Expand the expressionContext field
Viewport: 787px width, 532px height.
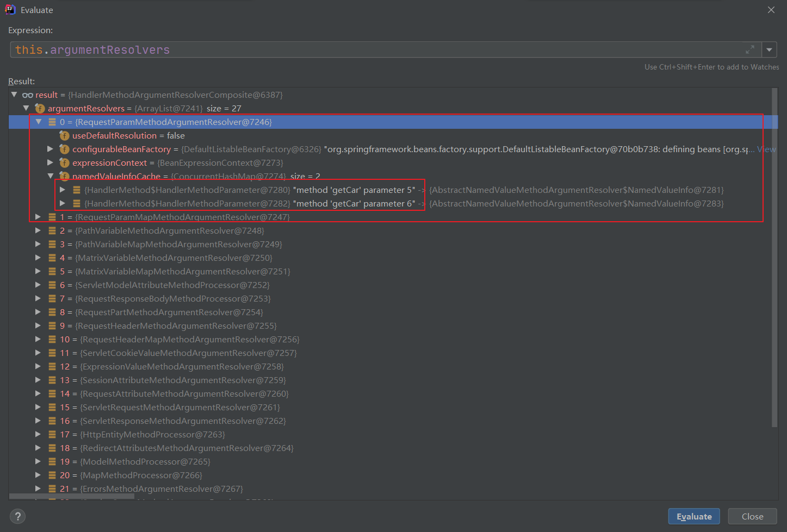pyautogui.click(x=51, y=162)
